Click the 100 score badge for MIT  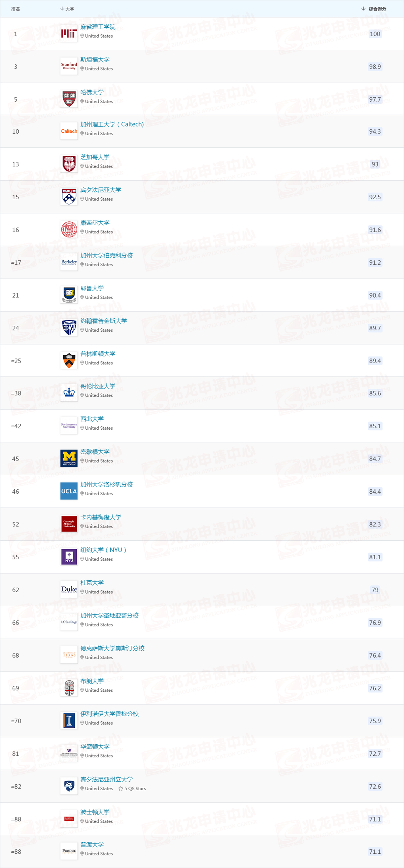point(375,34)
